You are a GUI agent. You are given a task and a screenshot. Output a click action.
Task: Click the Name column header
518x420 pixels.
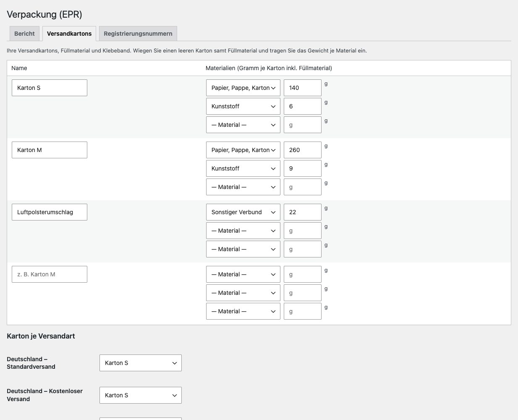19,68
